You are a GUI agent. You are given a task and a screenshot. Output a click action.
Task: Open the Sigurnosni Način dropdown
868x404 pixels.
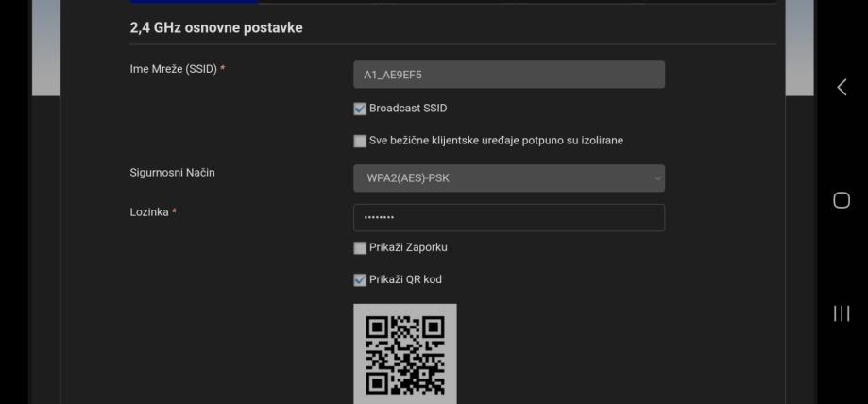pos(509,178)
